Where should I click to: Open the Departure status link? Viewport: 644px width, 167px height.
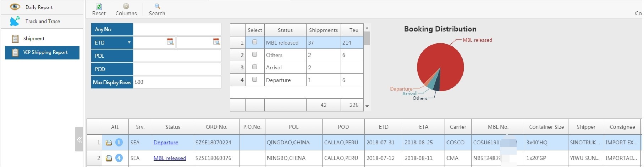pyautogui.click(x=166, y=143)
